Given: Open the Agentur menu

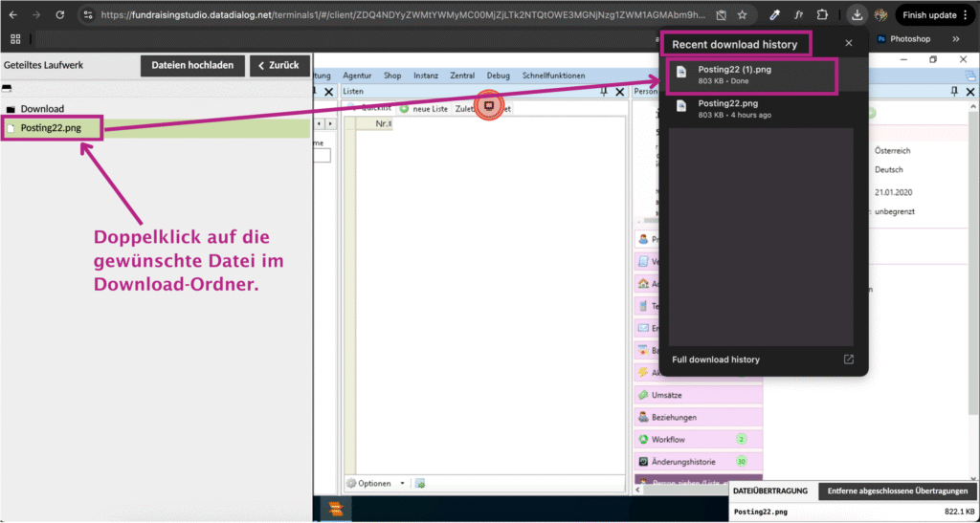Looking at the screenshot, I should coord(357,76).
